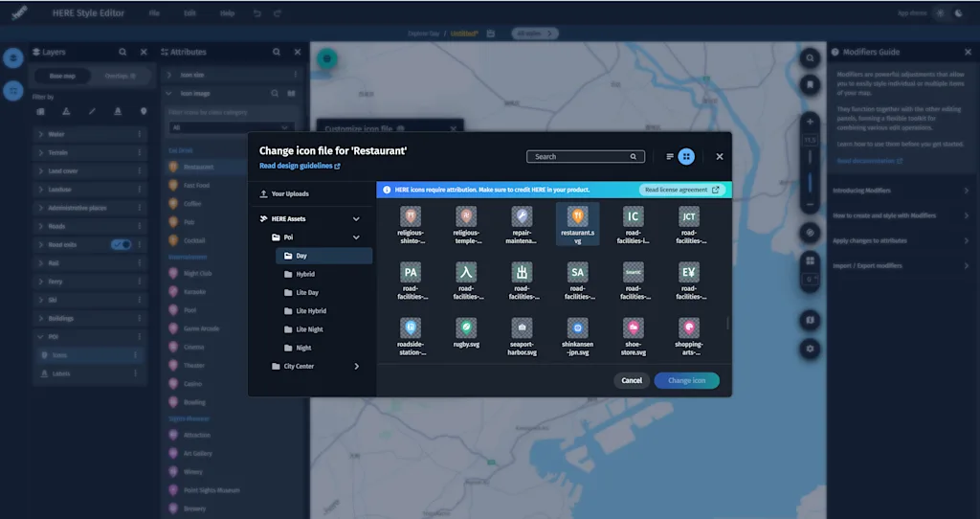Collapse the HERE Assets tree
980x519 pixels.
coord(356,219)
